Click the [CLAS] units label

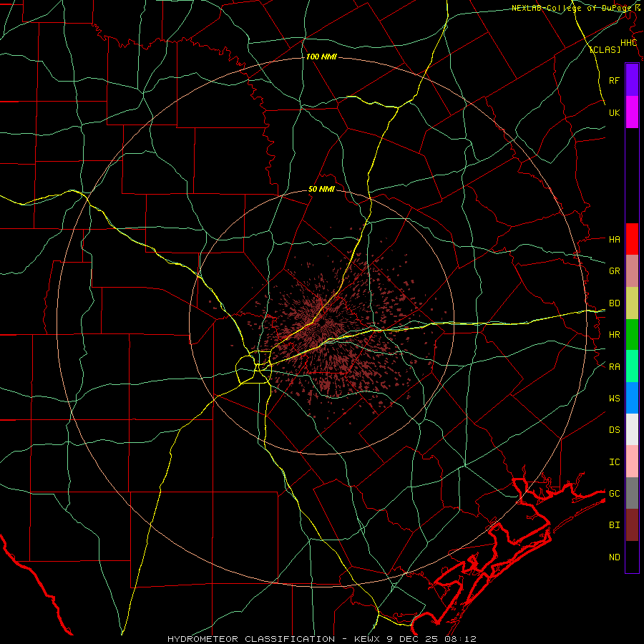tap(605, 49)
